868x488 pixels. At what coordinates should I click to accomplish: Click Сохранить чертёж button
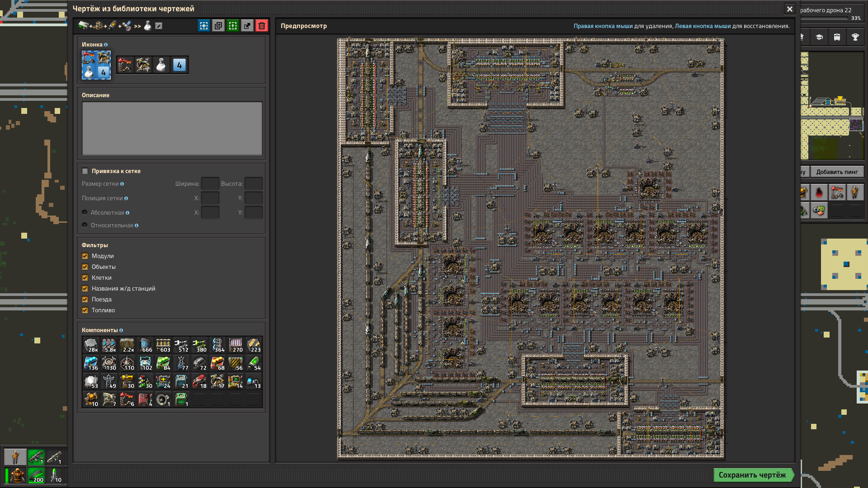(753, 475)
